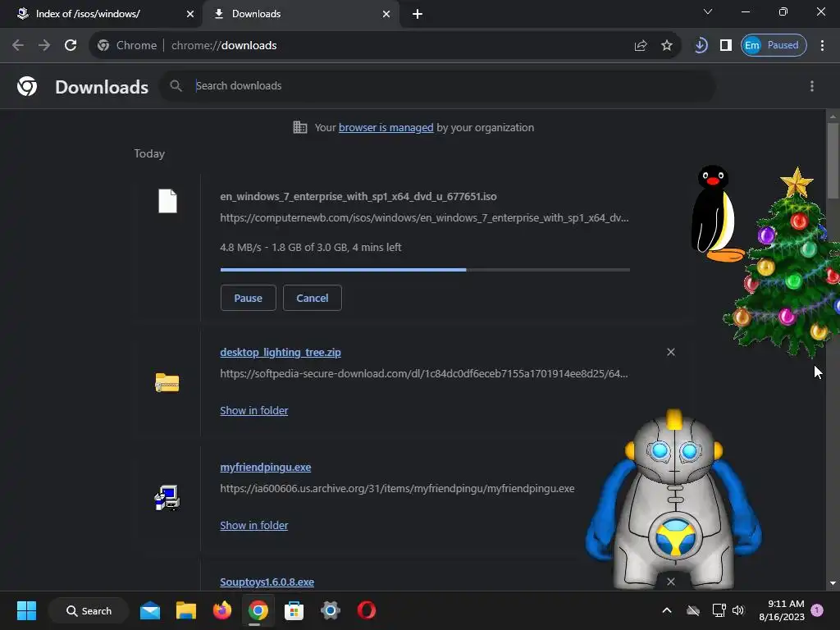Open desktop_lighting_tree.zip
This screenshot has width=840, height=630.
pos(281,353)
